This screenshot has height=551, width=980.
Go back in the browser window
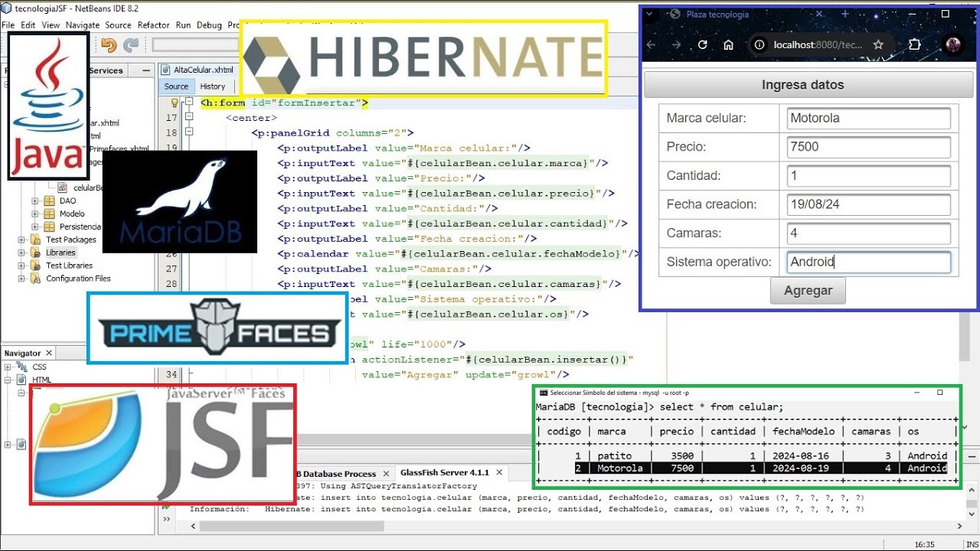tap(651, 45)
